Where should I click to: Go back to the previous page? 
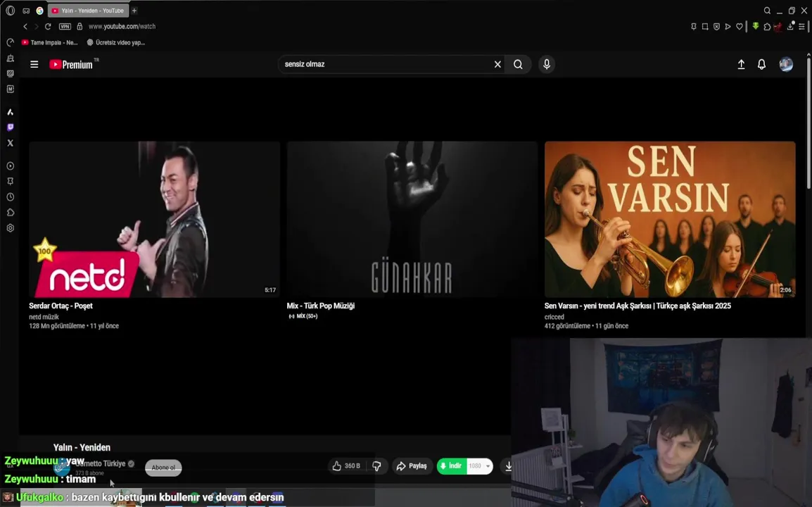click(25, 27)
